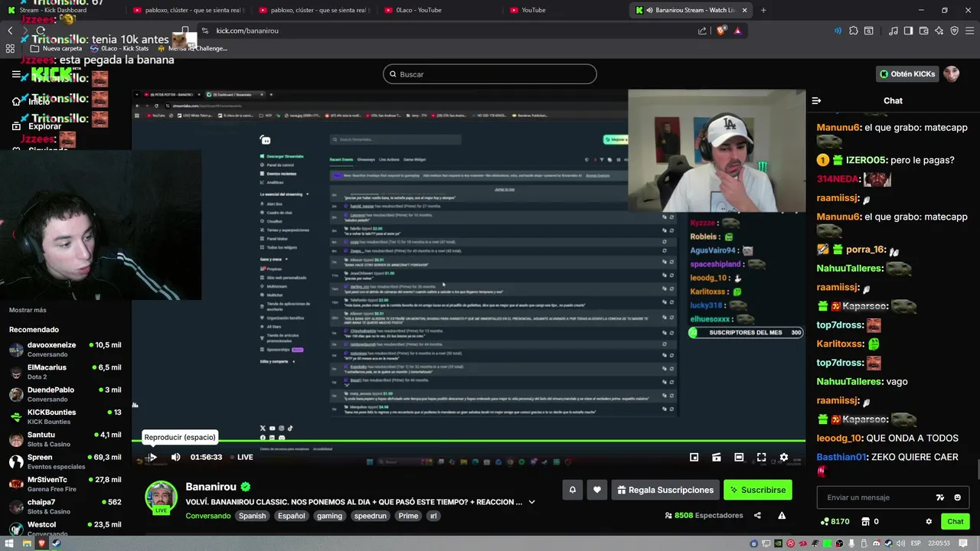Viewport: 980px width, 551px height.
Task: Open the 7TV emote picker icon
Action: (x=940, y=497)
